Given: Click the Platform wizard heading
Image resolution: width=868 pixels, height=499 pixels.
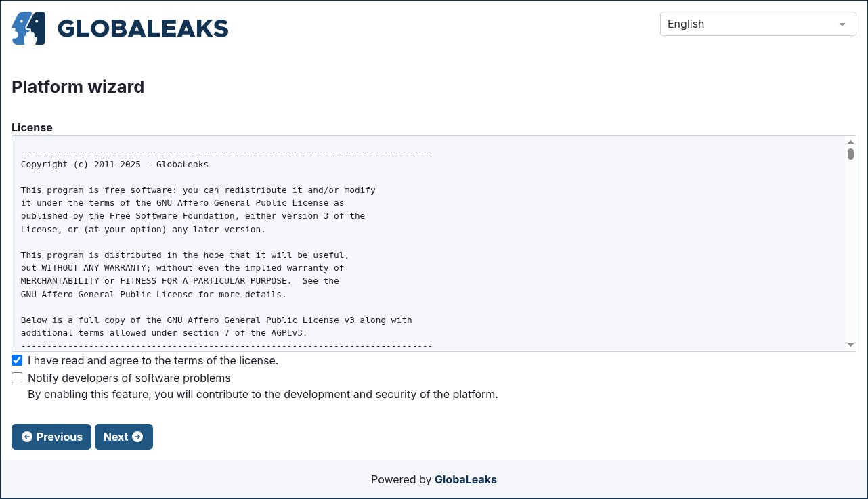Looking at the screenshot, I should click(x=78, y=87).
